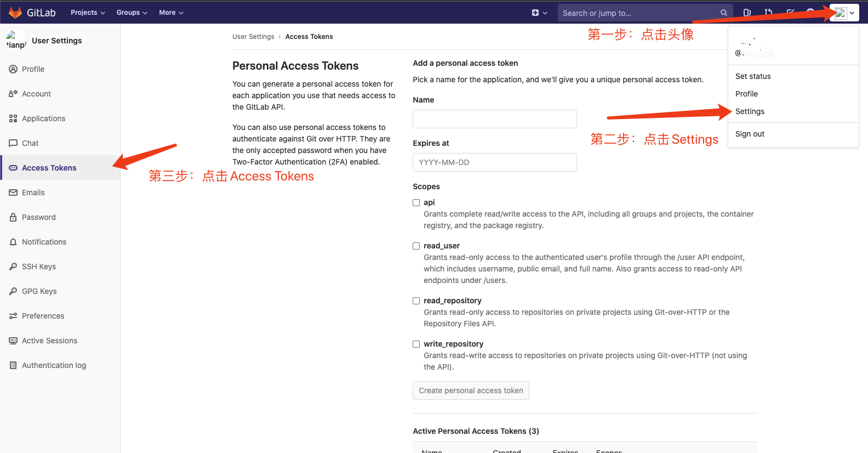The width and height of the screenshot is (868, 453).
Task: Click the Authentication log icon
Action: click(13, 365)
